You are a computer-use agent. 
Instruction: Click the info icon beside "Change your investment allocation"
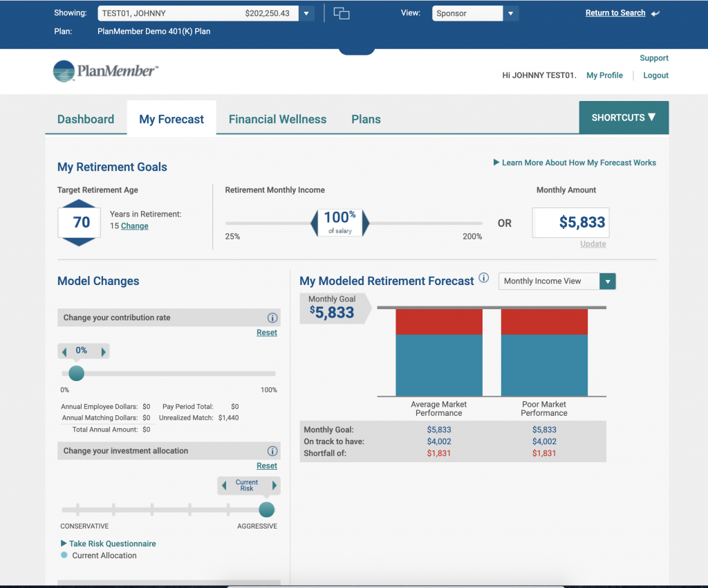point(272,450)
